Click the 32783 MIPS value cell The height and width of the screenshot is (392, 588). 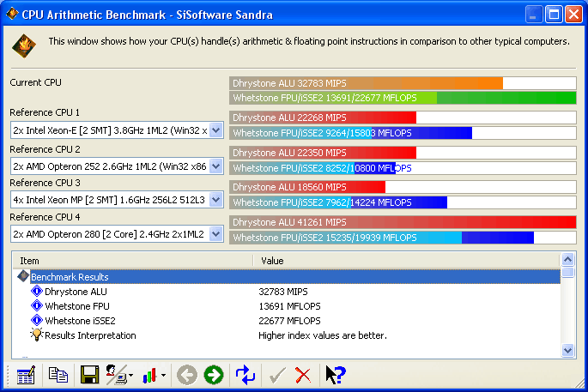(283, 292)
